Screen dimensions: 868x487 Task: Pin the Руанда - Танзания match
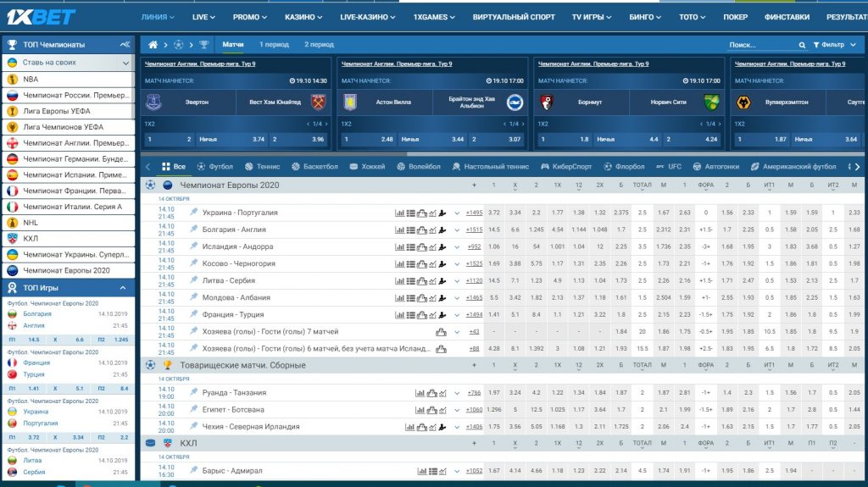coord(194,392)
